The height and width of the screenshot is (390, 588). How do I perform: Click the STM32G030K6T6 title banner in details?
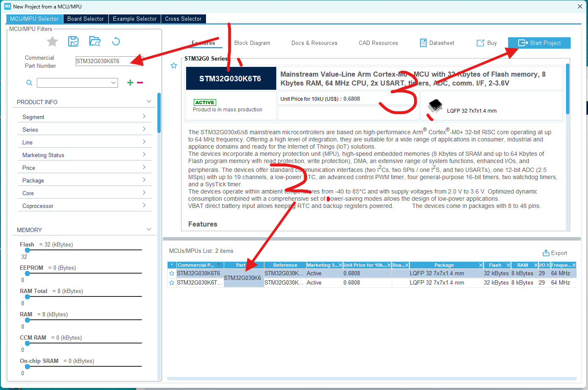coord(231,78)
